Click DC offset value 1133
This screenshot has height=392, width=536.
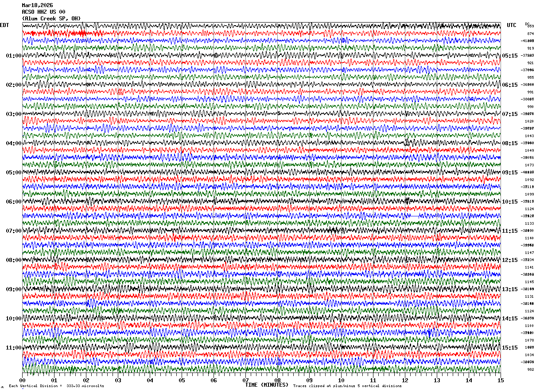point(529,223)
